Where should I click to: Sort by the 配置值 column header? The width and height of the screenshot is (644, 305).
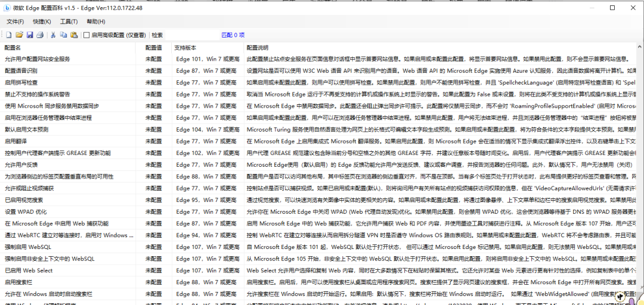154,48
